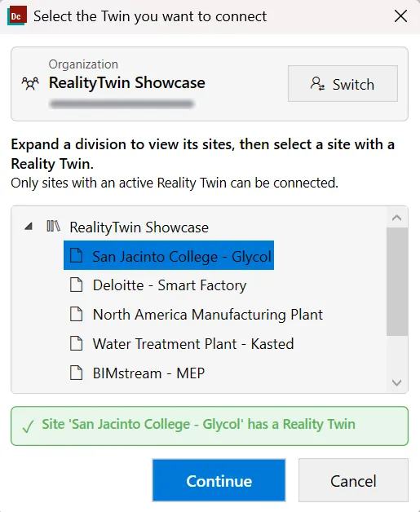
Task: Switch to a different organization
Action: 343,84
